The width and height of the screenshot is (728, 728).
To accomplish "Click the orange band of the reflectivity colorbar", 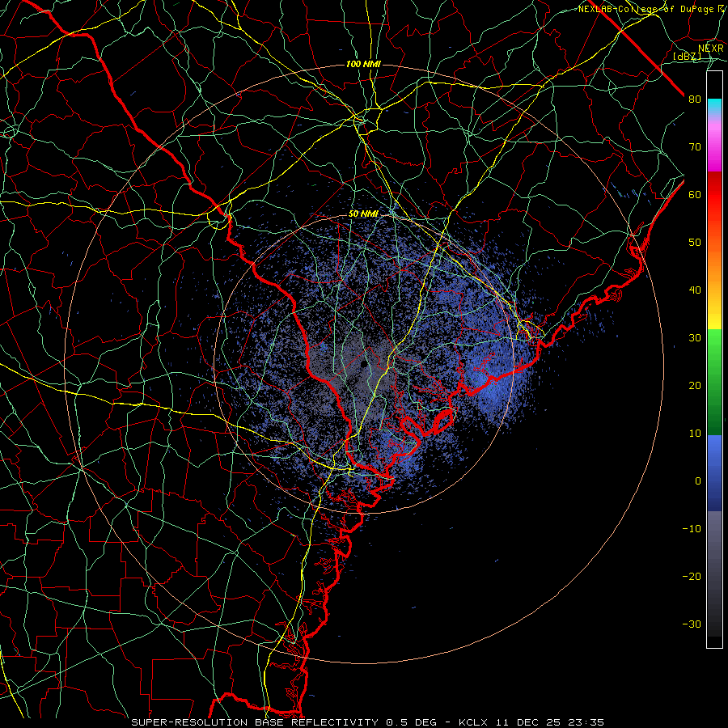I will pos(714,260).
